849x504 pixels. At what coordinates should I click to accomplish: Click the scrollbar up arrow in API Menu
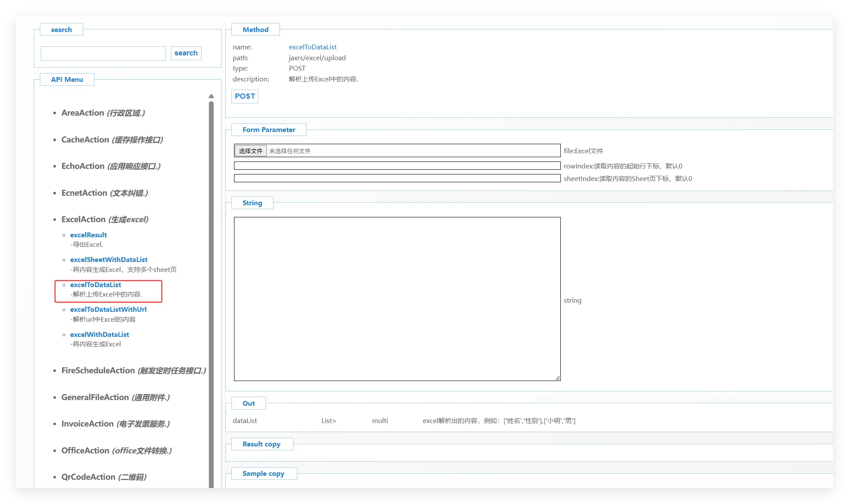point(211,96)
